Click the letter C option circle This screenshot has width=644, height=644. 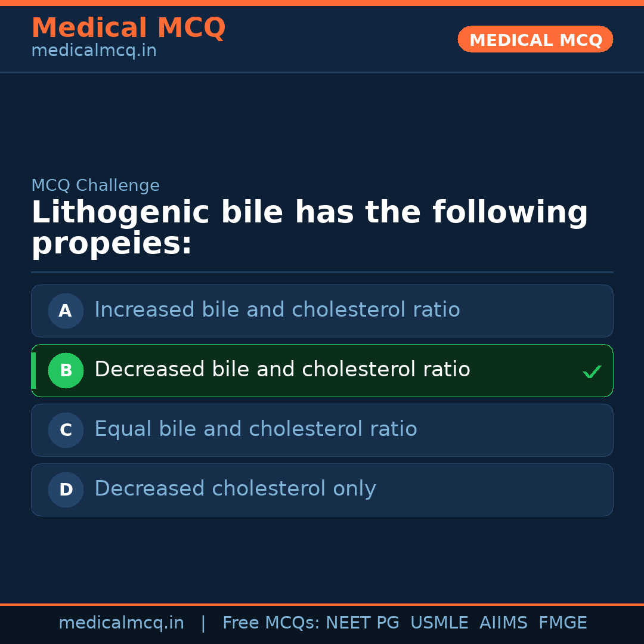pos(66,430)
